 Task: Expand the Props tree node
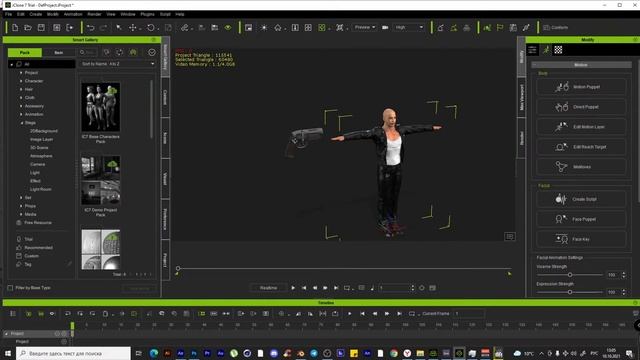(21, 206)
